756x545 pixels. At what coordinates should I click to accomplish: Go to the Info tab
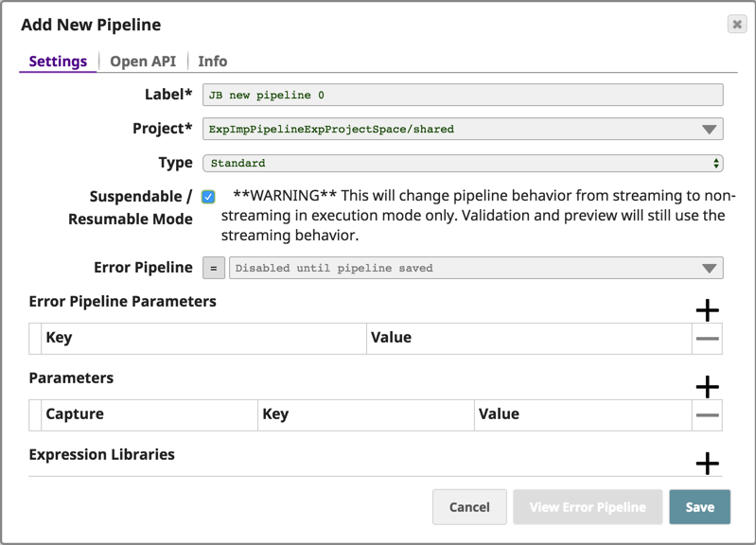(x=213, y=62)
